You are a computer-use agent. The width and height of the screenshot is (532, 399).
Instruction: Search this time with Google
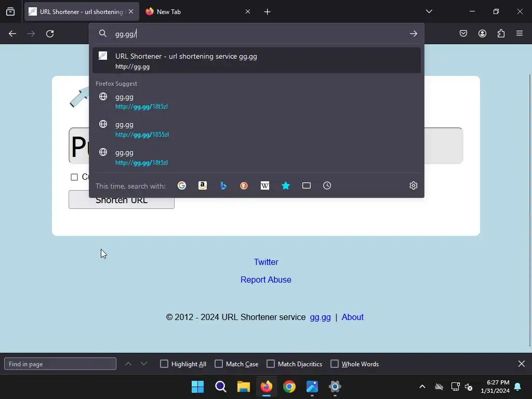[182, 185]
